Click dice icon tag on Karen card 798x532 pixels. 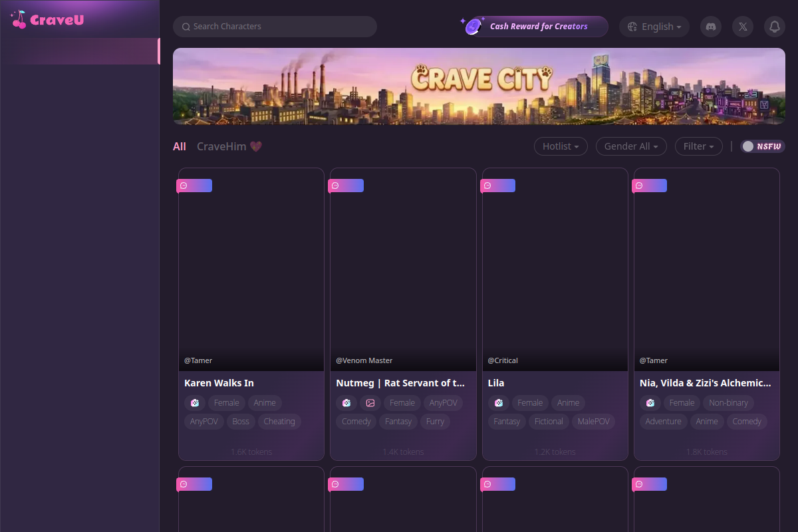click(195, 403)
